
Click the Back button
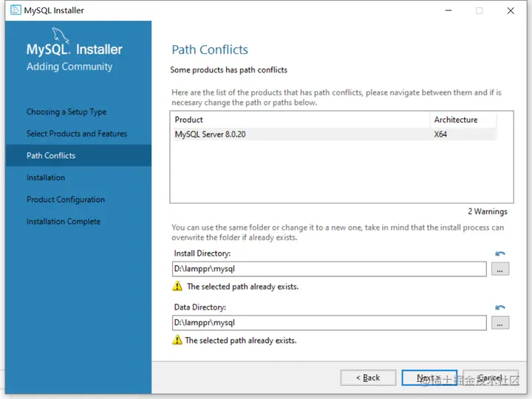click(368, 378)
